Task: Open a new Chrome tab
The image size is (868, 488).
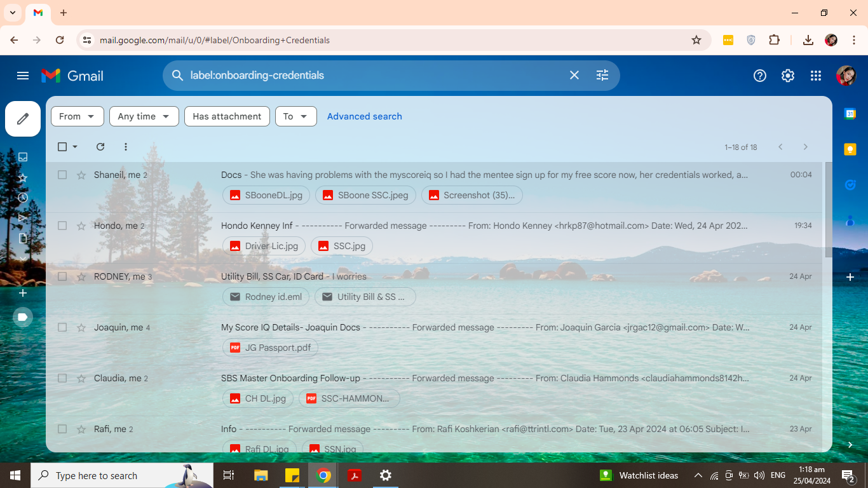Action: pyautogui.click(x=64, y=13)
